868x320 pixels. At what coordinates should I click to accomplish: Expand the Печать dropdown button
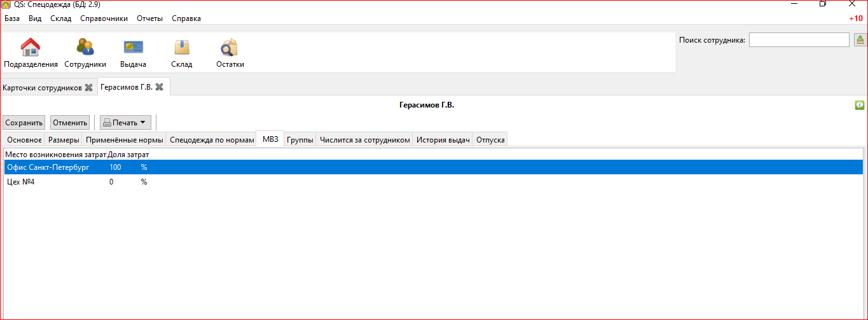point(125,122)
